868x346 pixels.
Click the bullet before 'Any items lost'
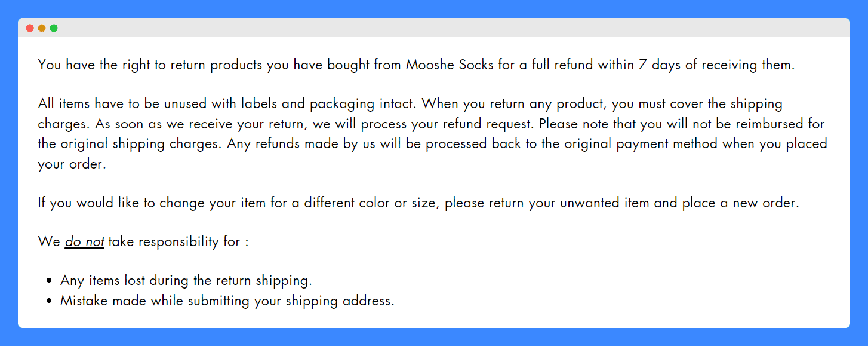point(50,281)
